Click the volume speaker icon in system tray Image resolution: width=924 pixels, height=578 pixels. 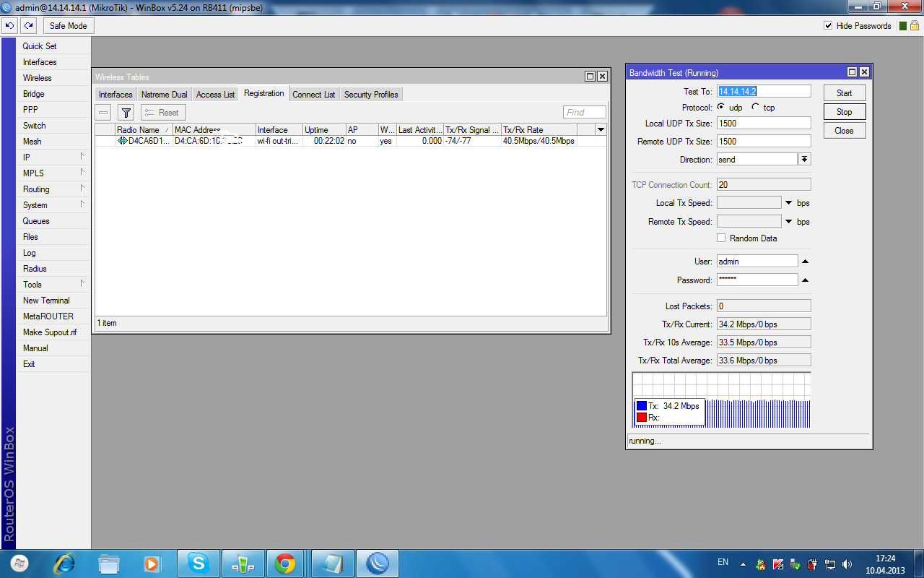tap(847, 564)
